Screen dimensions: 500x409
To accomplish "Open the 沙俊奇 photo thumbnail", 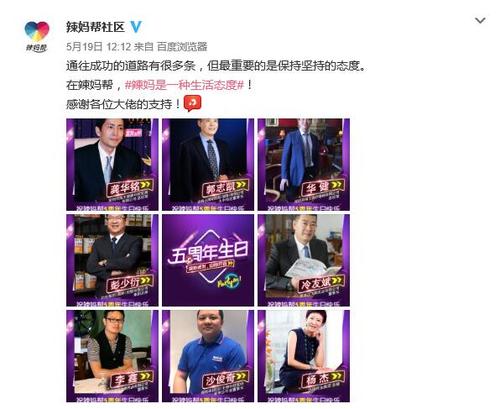I will tap(208, 356).
